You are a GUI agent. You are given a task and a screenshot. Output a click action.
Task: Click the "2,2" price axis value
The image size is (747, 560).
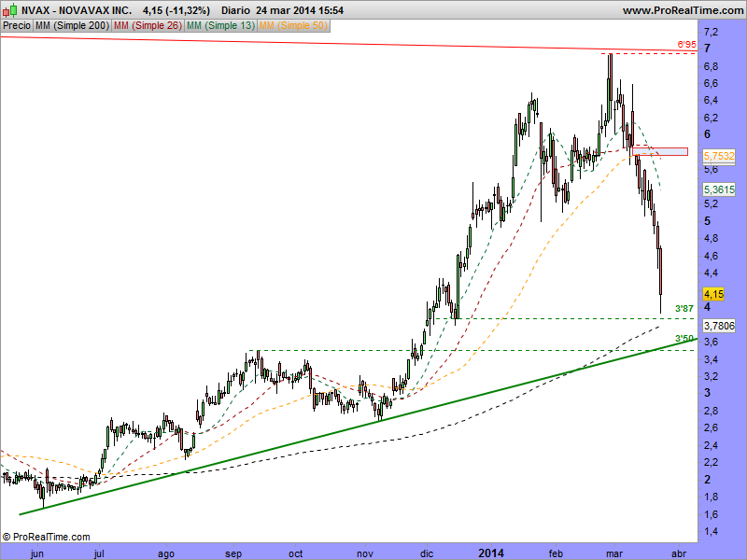[x=712, y=462]
